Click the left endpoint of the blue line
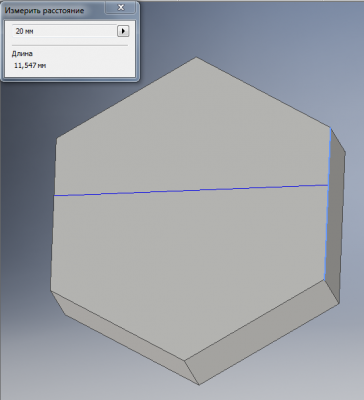This screenshot has height=400, width=364. coord(54,196)
